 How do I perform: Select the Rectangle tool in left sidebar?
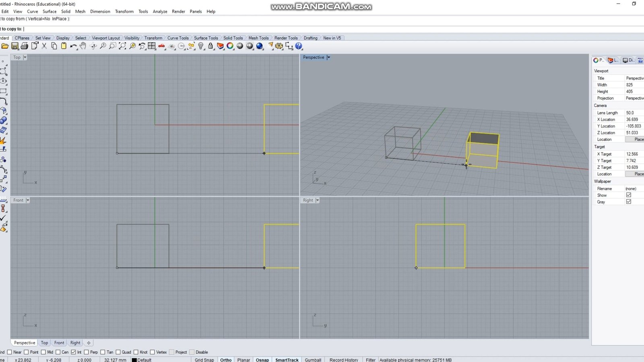pyautogui.click(x=3, y=91)
